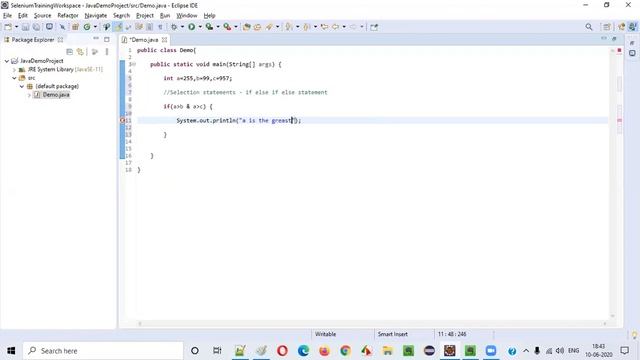The image size is (640, 360).
Task: Toggle Mark Occurrences highlighted toolbar button
Action: 118,27
